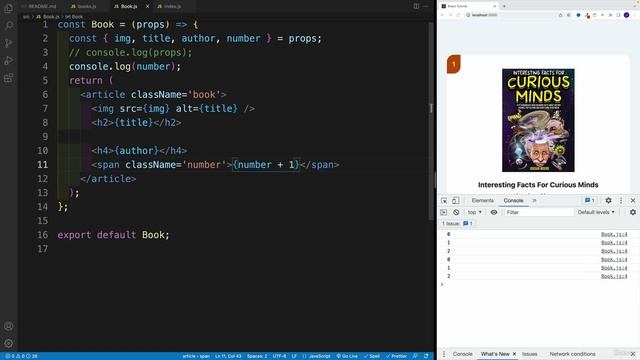The image size is (640, 360).
Task: Start the Go Live server
Action: click(347, 356)
